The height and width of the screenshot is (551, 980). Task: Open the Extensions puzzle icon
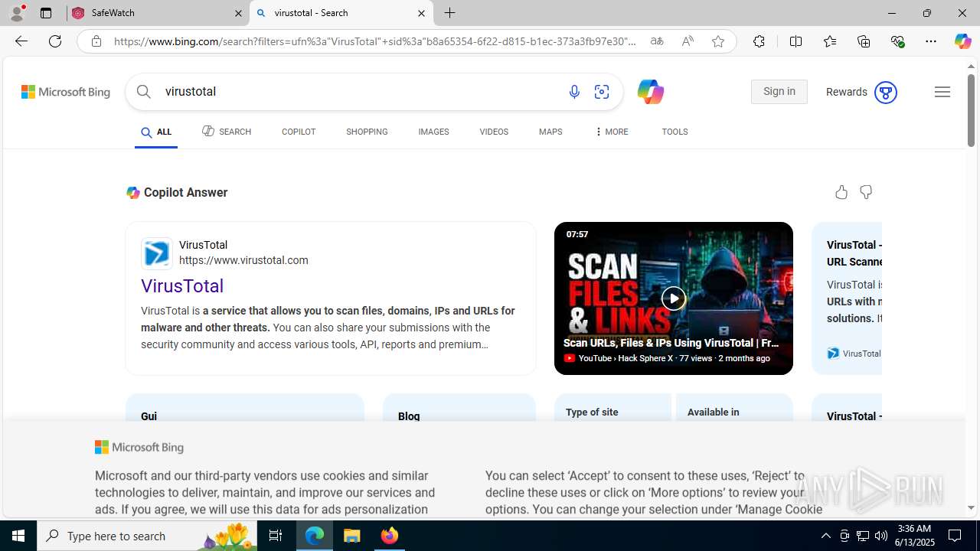[x=759, y=41]
